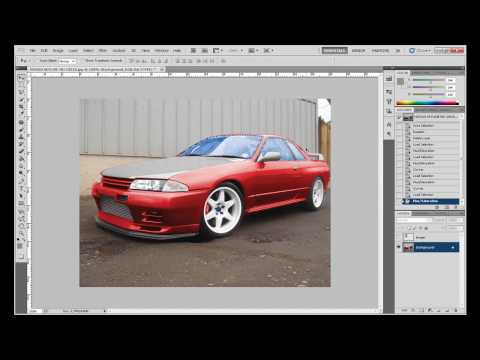480x360 pixels.
Task: Open the Layer menu
Action: coord(73,51)
